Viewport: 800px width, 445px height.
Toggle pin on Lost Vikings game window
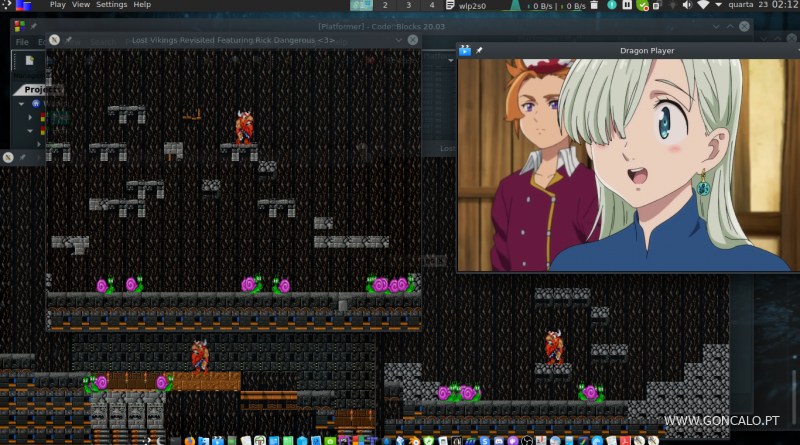click(x=69, y=40)
